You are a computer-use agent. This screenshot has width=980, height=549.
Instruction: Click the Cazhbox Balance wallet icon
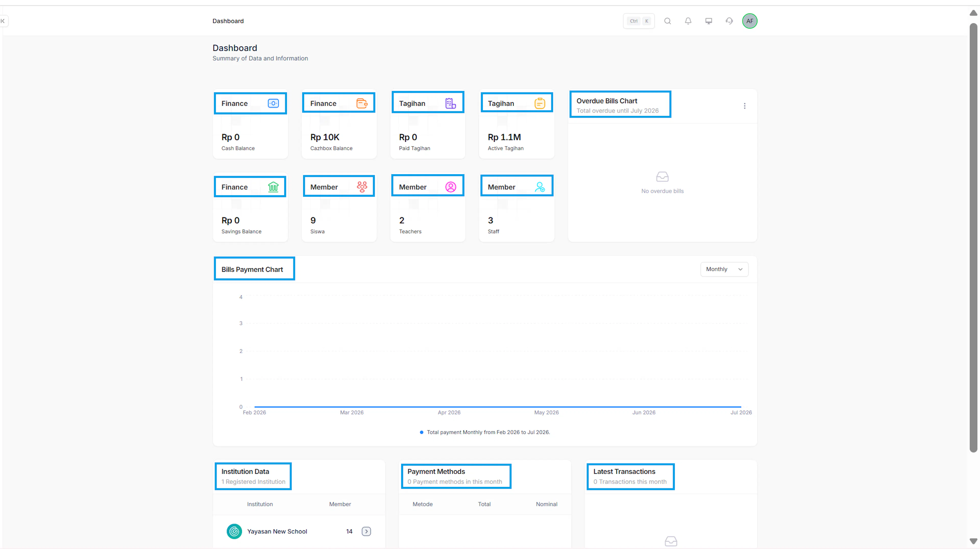coord(362,103)
